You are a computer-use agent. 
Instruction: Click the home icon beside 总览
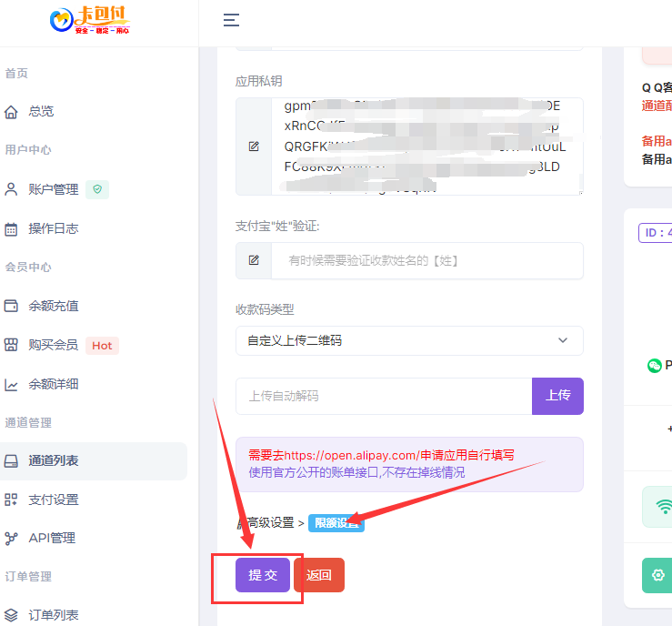[11, 112]
